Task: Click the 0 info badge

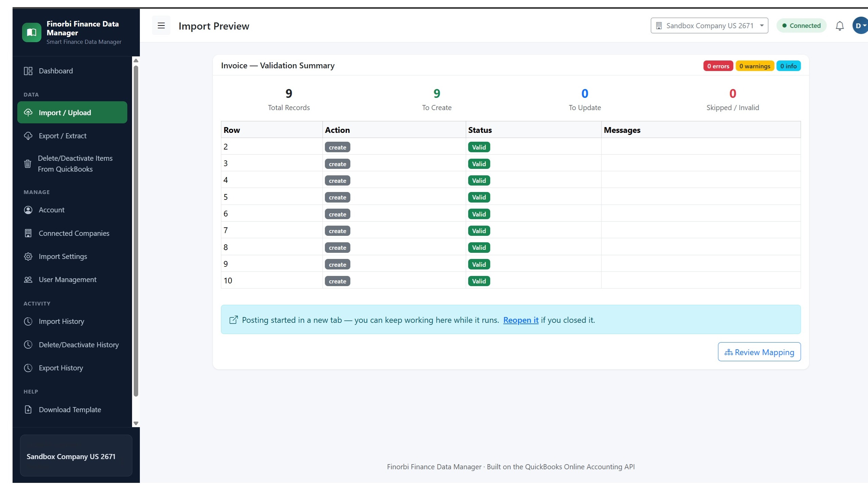Action: [788, 66]
